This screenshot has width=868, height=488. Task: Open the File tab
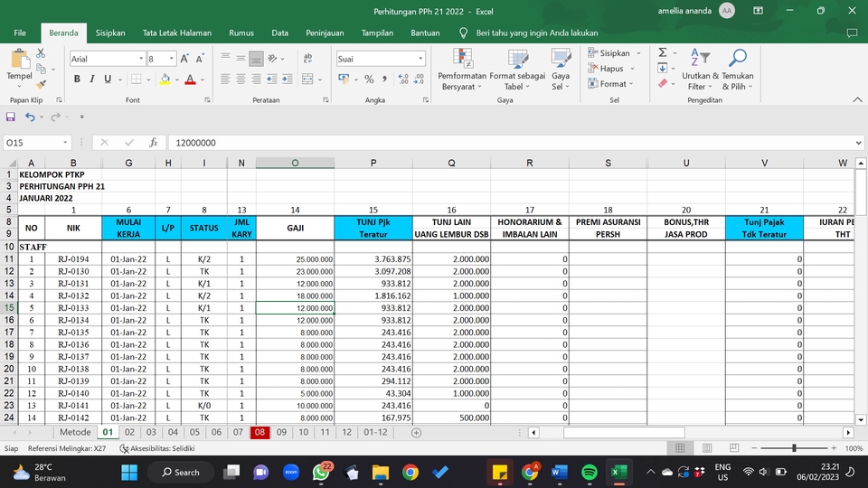(x=20, y=33)
